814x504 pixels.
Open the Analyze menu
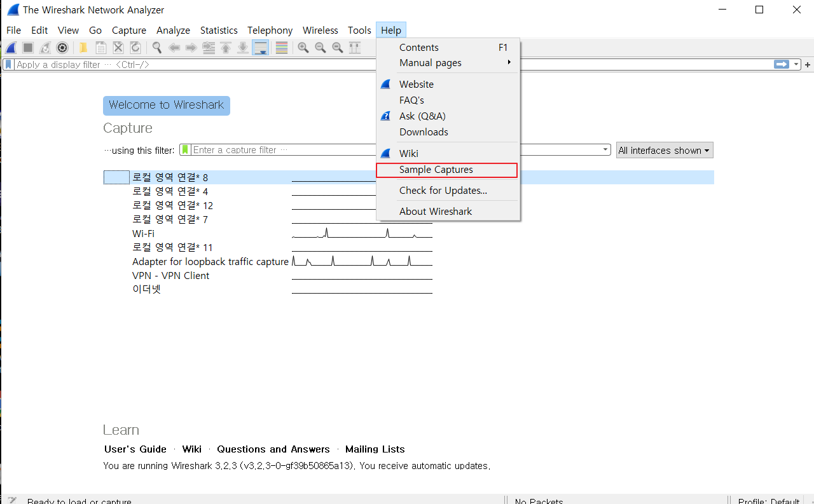coord(173,30)
